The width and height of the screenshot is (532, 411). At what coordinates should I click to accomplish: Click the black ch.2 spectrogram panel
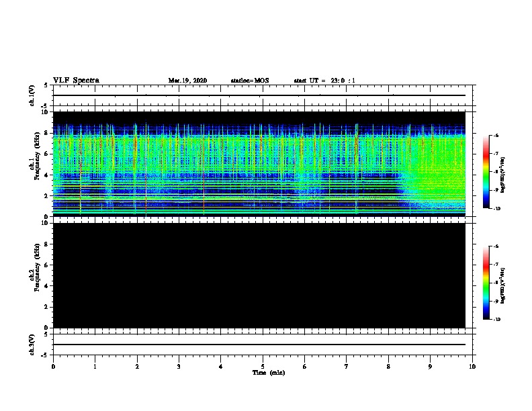point(259,275)
